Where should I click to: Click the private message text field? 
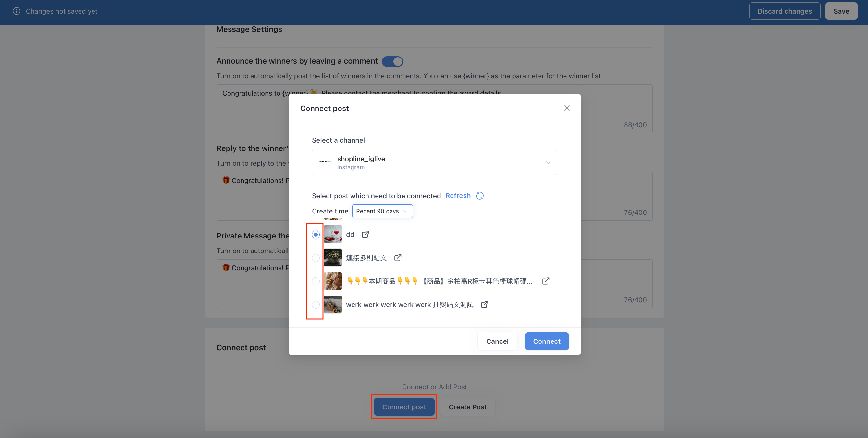tap(434, 284)
